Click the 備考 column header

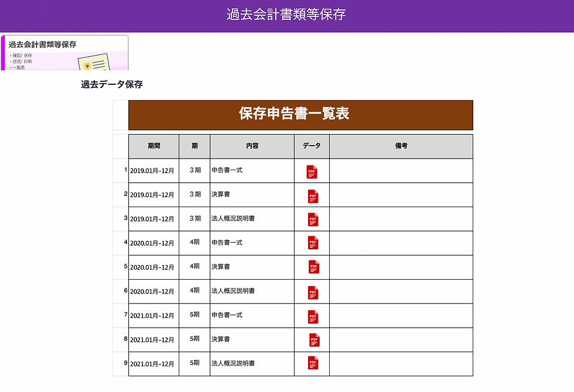pos(401,146)
